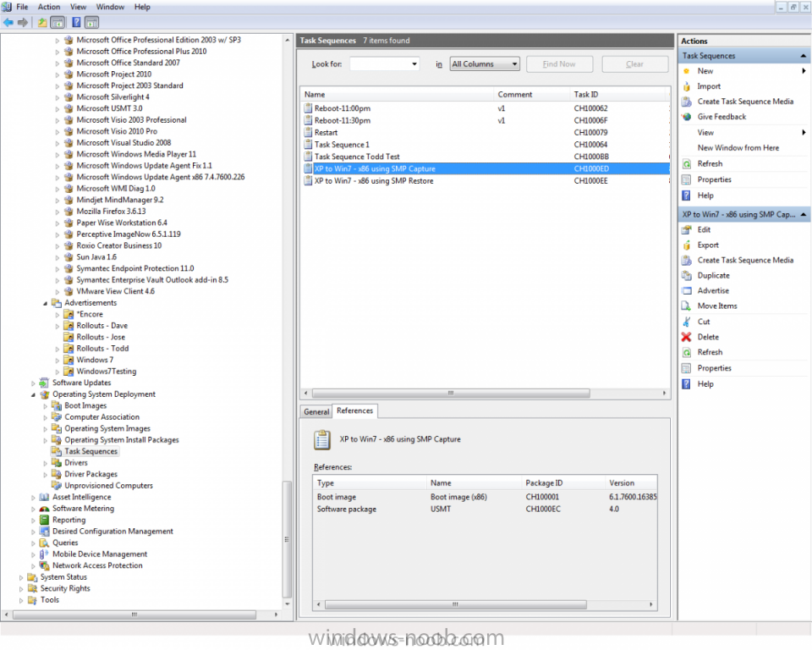Click the Mozilla Firefox 3.6.13 package icon
The image size is (812, 650).
point(69,211)
